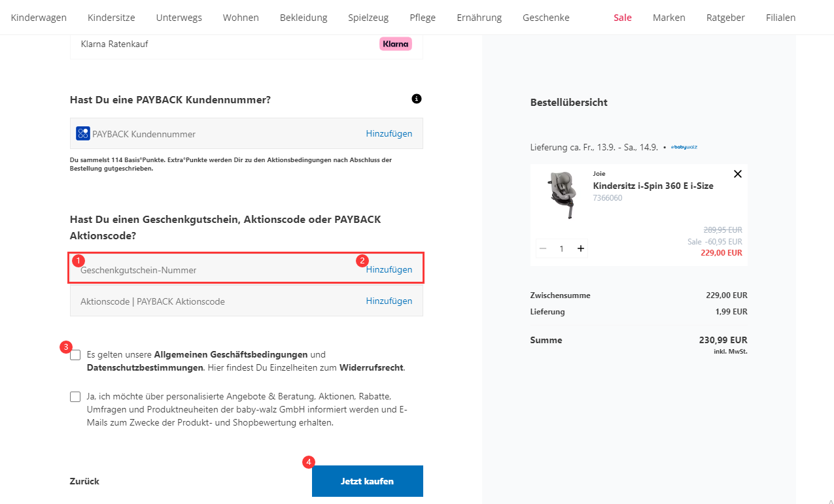Open the Sale menu item
Viewport: 834px width, 504px height.
pyautogui.click(x=623, y=18)
